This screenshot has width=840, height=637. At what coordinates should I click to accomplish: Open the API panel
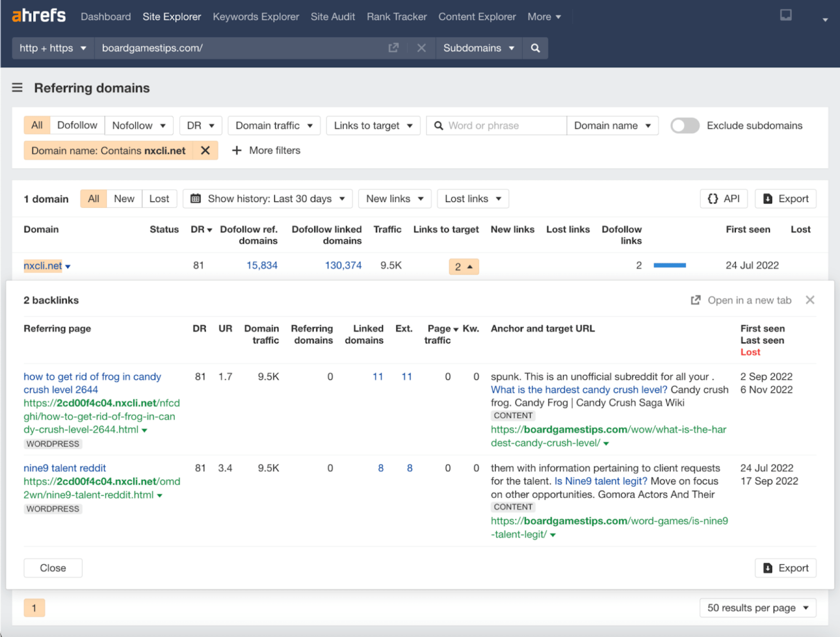point(724,199)
